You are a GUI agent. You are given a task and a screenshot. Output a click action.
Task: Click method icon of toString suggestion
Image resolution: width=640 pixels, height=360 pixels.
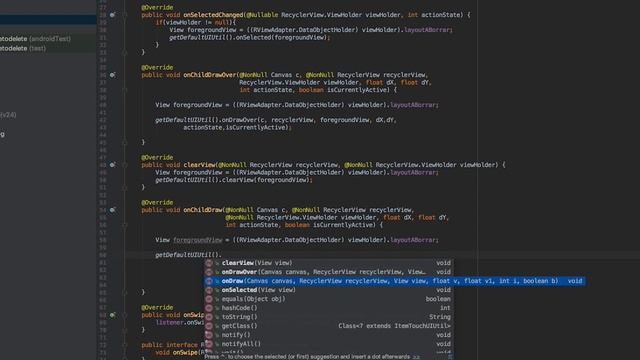tap(209, 317)
